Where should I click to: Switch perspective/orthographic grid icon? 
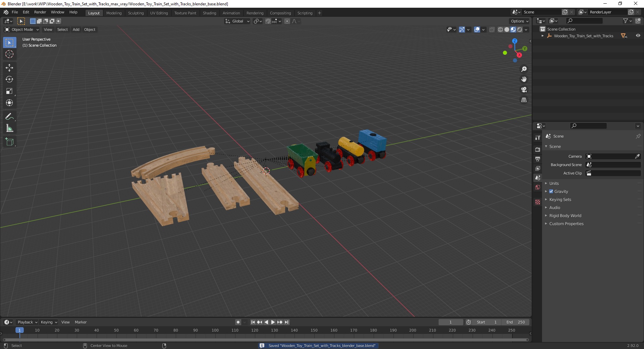pyautogui.click(x=524, y=100)
